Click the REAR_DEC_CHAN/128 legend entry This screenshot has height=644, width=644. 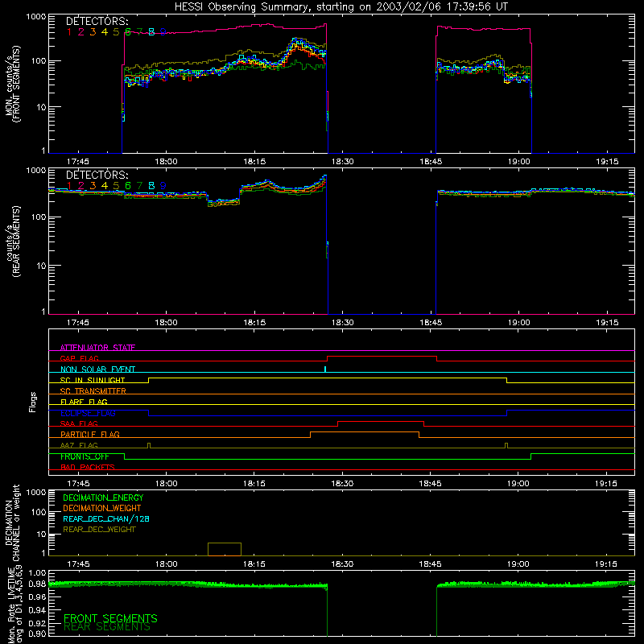106,518
